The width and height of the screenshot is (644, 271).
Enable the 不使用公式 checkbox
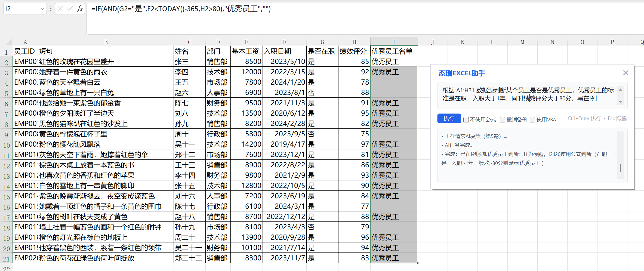[466, 120]
